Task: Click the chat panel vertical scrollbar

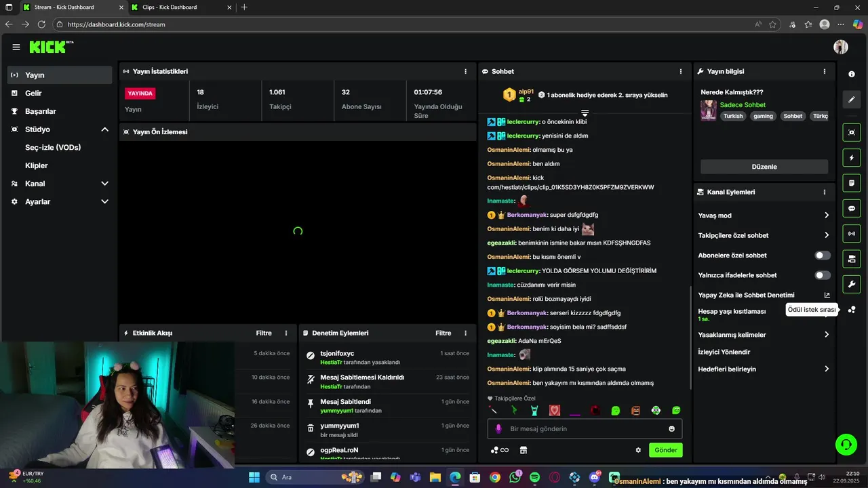Action: click(x=690, y=338)
